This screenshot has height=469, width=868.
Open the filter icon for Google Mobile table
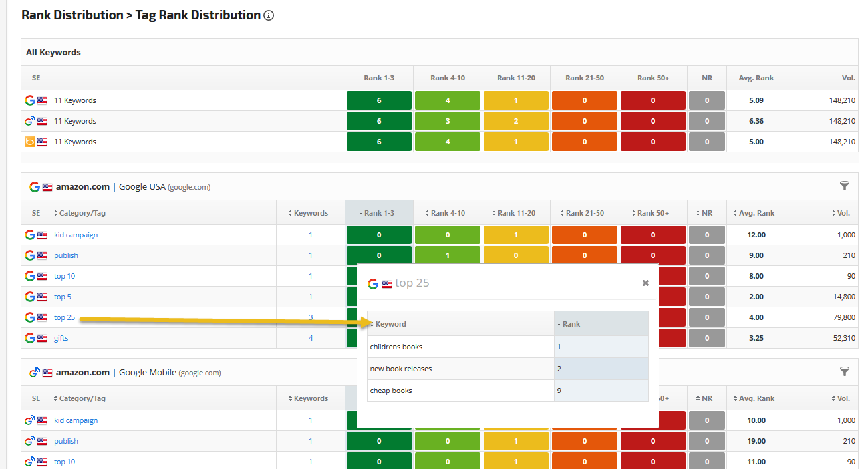[844, 371]
